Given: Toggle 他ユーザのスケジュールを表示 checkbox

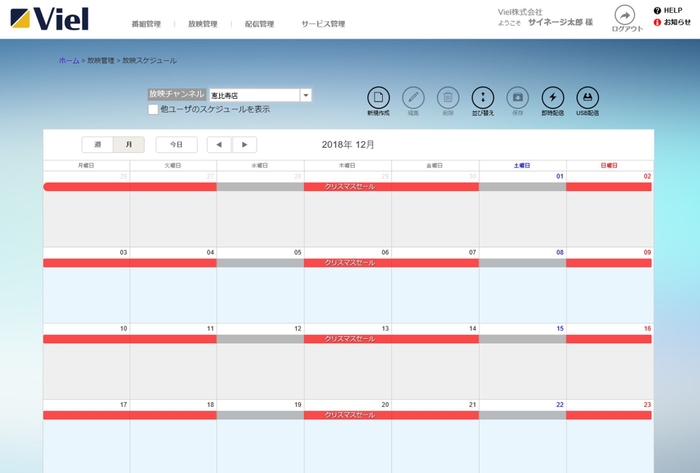Looking at the screenshot, I should coord(153,109).
